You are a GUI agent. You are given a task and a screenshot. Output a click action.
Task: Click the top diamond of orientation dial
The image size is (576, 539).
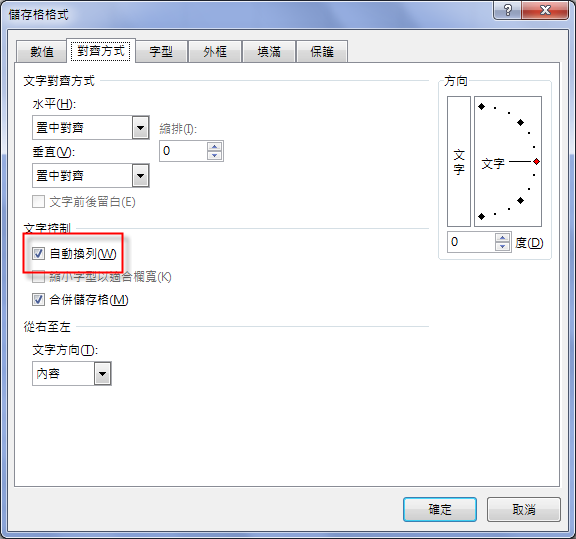[x=482, y=107]
